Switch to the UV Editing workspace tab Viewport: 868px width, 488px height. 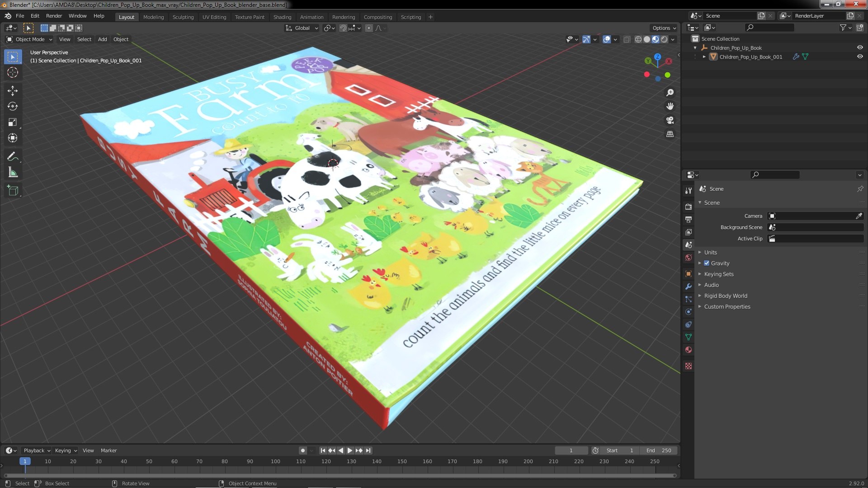pos(214,17)
